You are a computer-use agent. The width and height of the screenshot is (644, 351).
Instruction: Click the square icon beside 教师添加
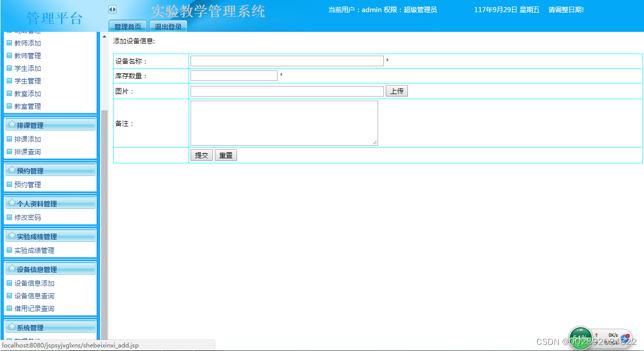point(9,43)
